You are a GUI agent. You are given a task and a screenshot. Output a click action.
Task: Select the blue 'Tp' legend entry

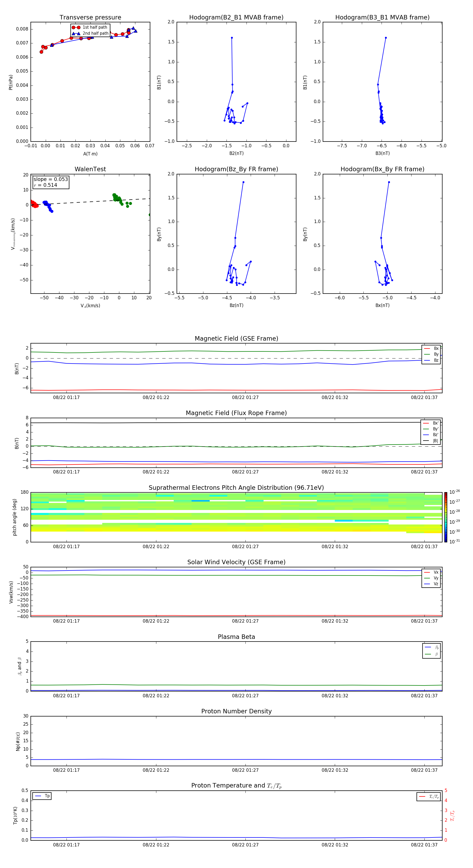click(x=42, y=796)
